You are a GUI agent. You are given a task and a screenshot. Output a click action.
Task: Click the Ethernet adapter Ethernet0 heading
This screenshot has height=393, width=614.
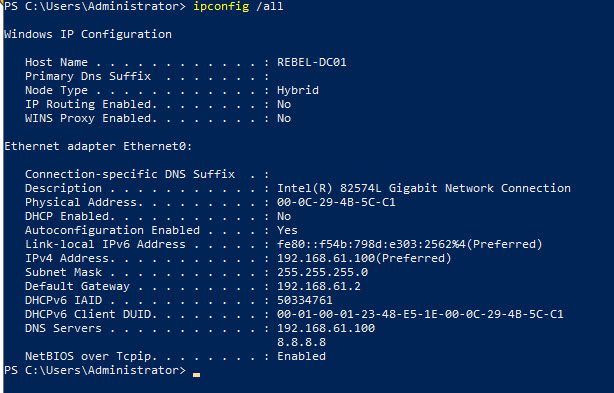click(x=98, y=146)
